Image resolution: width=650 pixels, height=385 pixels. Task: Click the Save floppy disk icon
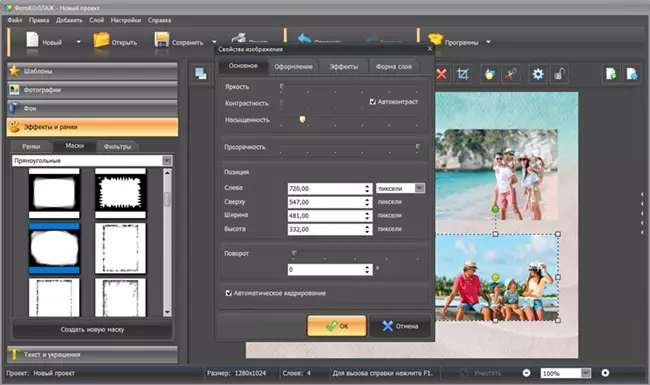[x=162, y=41]
